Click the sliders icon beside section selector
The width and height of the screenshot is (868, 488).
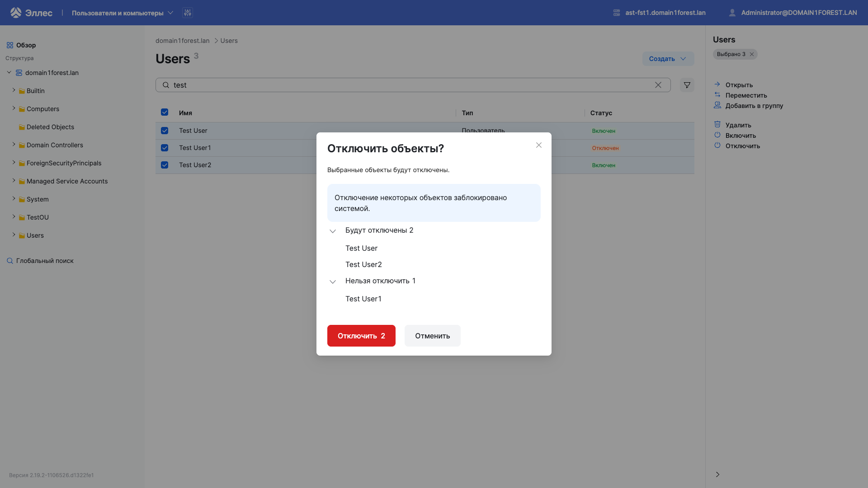(187, 13)
